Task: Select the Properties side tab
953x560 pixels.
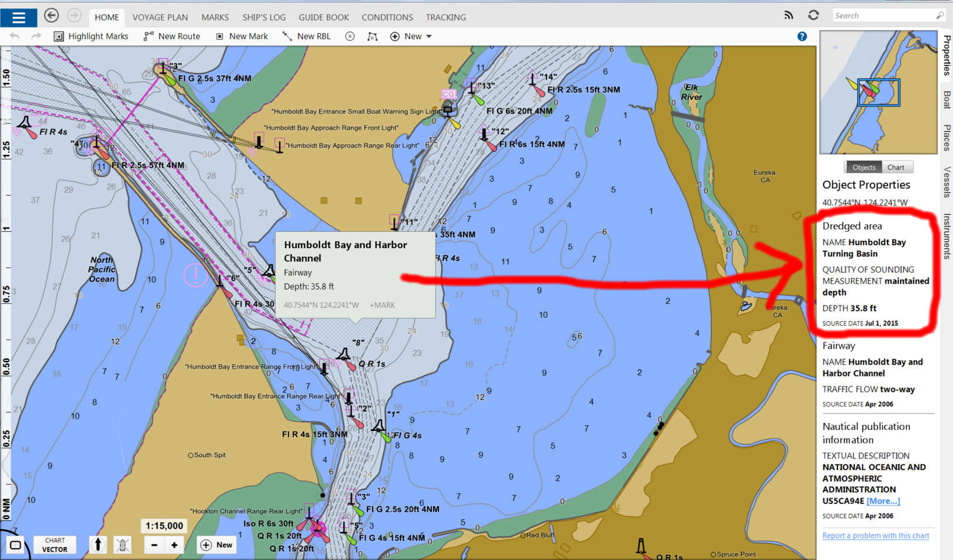Action: coord(947,55)
